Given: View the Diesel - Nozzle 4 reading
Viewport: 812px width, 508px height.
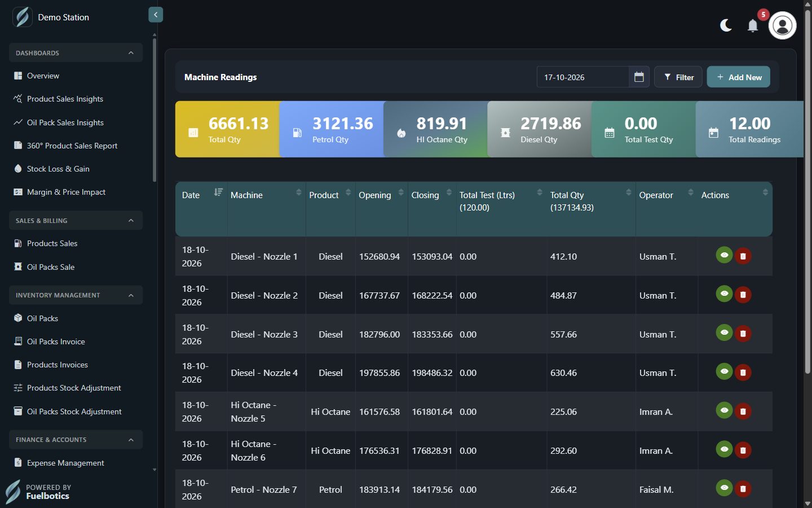Looking at the screenshot, I should tap(724, 371).
